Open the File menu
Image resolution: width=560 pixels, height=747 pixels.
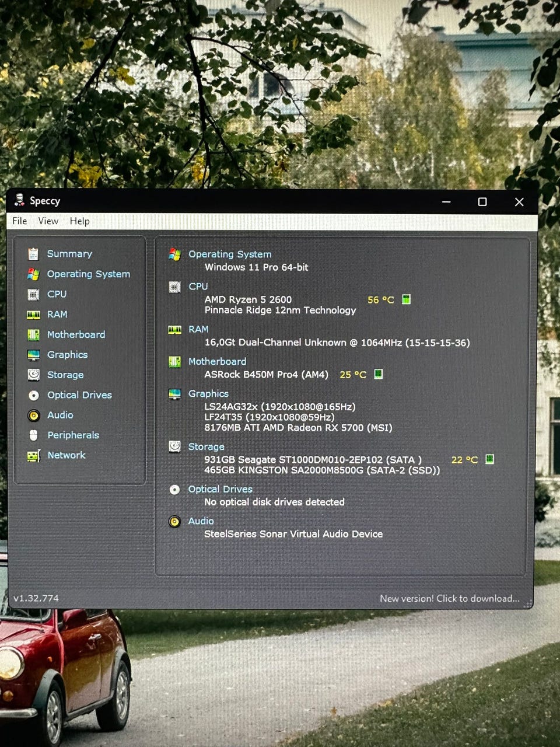[19, 221]
